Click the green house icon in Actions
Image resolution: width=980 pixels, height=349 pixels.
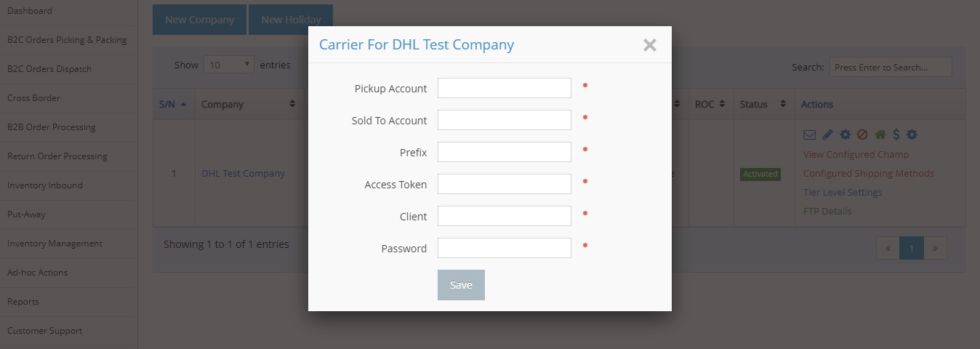880,135
